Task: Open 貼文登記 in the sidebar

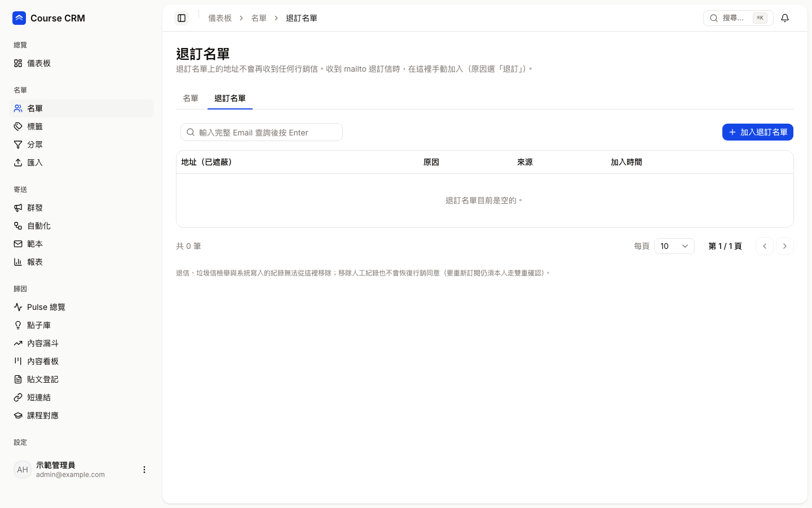Action: (81, 379)
